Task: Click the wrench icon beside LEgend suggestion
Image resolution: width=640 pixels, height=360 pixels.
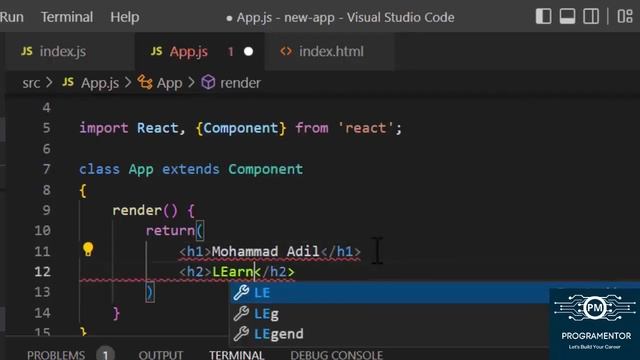Action: tap(241, 333)
